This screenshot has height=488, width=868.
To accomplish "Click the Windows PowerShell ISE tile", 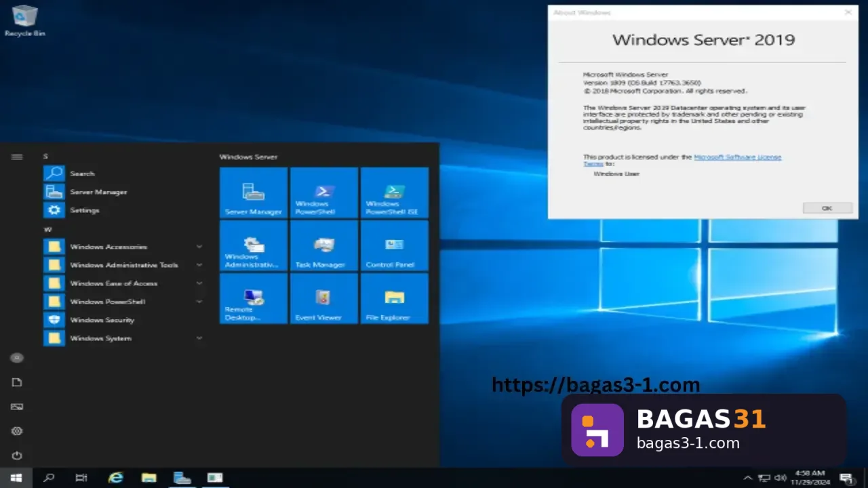I will tap(395, 192).
